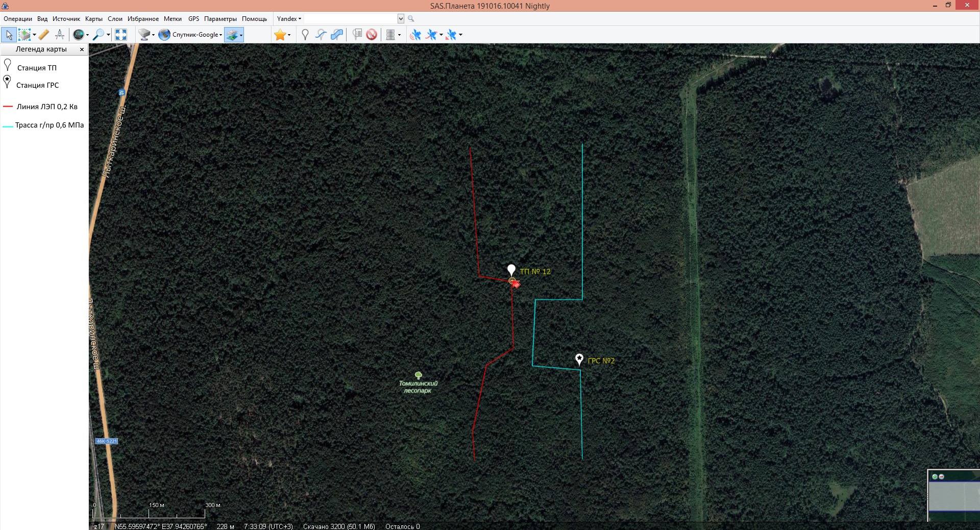980x530 pixels.
Task: Click the compass circle calculation tool
Action: [x=60, y=35]
